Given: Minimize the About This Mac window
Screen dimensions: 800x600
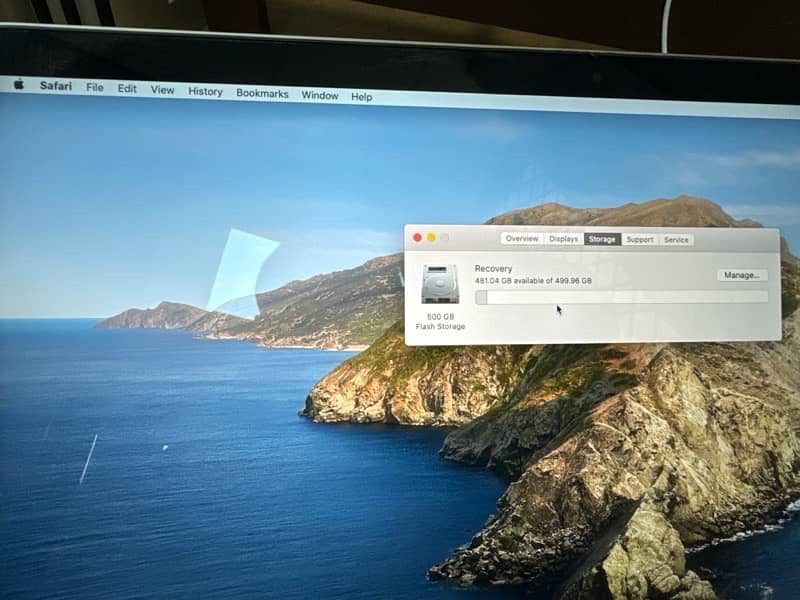Looking at the screenshot, I should pos(431,237).
